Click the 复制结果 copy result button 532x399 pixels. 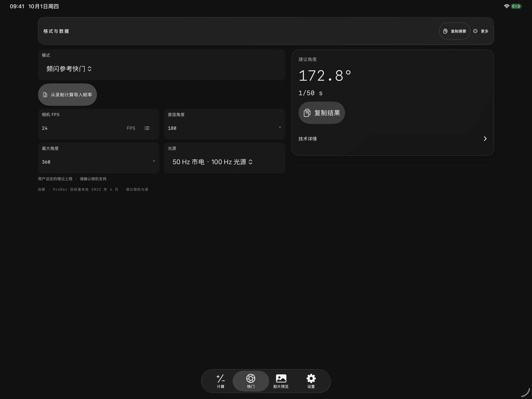click(322, 113)
